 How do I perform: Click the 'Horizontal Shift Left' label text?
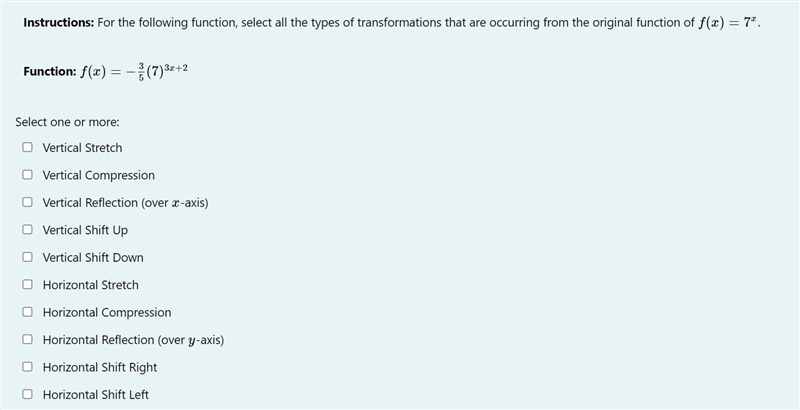(95, 395)
